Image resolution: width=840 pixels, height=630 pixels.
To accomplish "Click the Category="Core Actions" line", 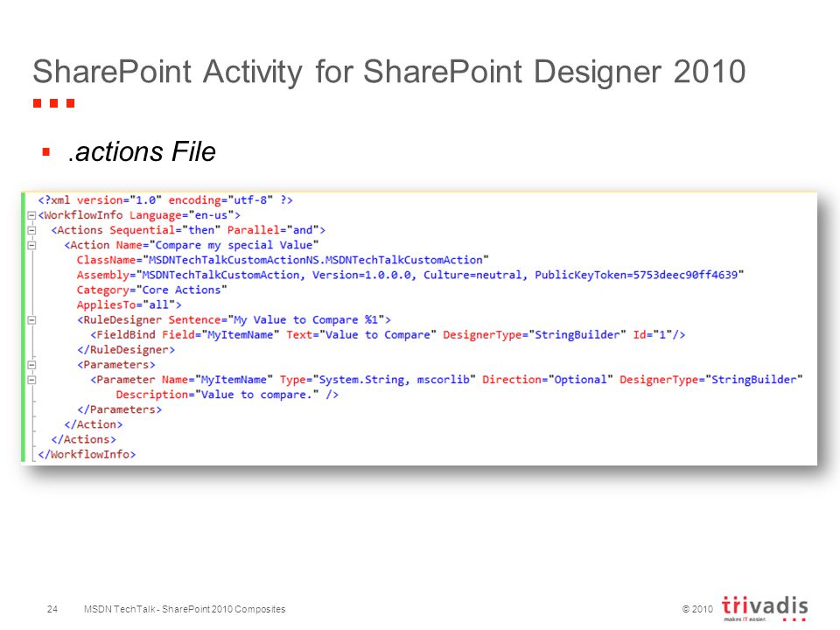I will (151, 290).
